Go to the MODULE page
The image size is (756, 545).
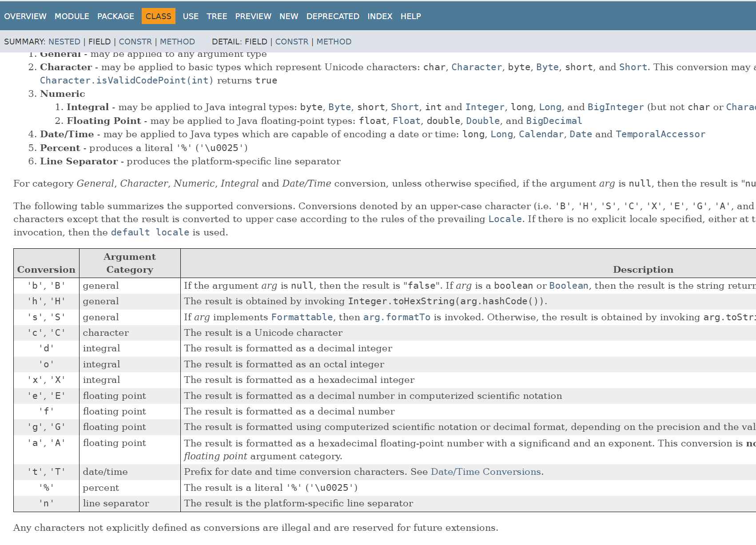pyautogui.click(x=72, y=16)
